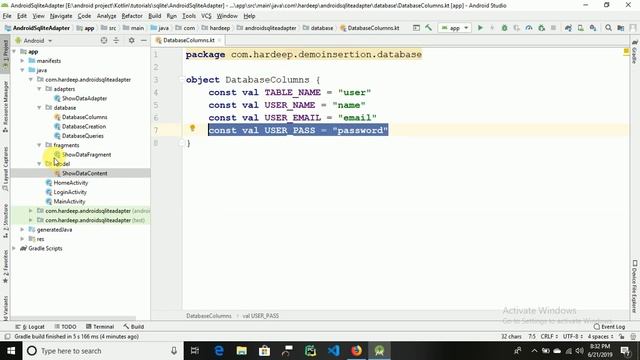The height and width of the screenshot is (360, 640).
Task: Click the yellow intention lightbulb on line 7
Action: click(x=193, y=128)
